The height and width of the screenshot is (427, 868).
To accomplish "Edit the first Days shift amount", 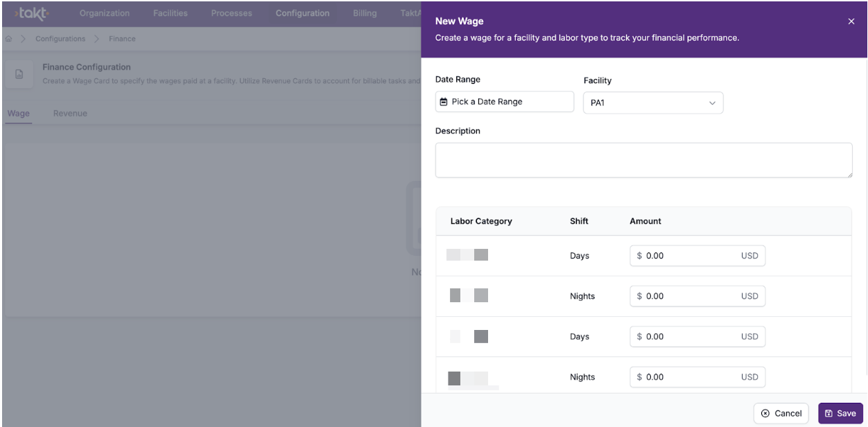I will (x=691, y=256).
